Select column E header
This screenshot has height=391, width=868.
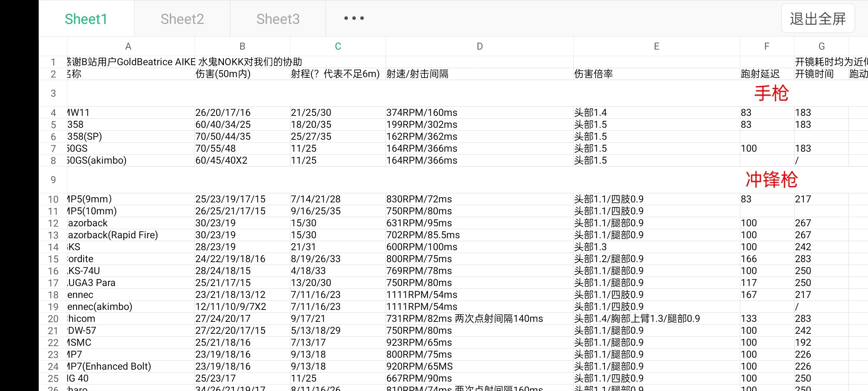click(657, 46)
